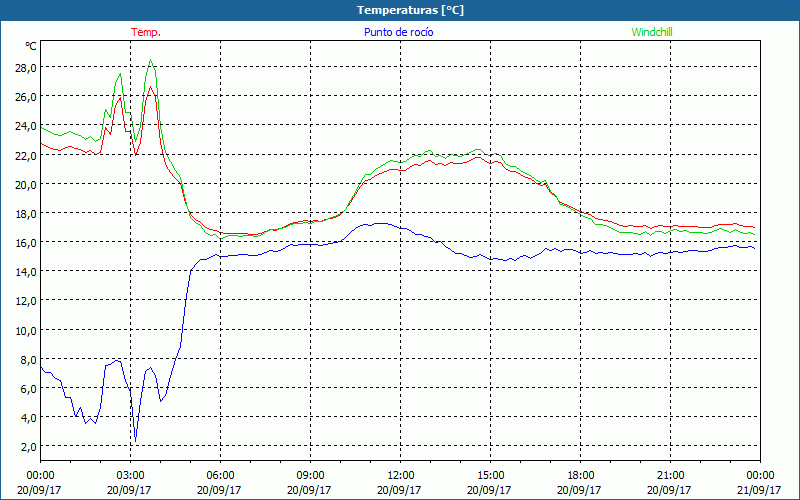Click the 15:00 time axis label

click(x=490, y=476)
